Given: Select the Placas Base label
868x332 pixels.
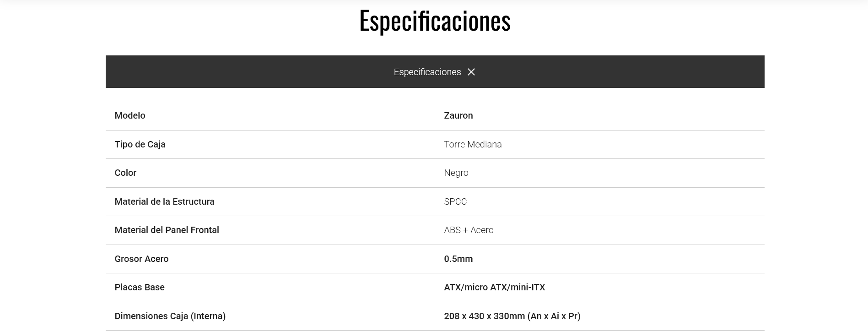Looking at the screenshot, I should (x=140, y=287).
